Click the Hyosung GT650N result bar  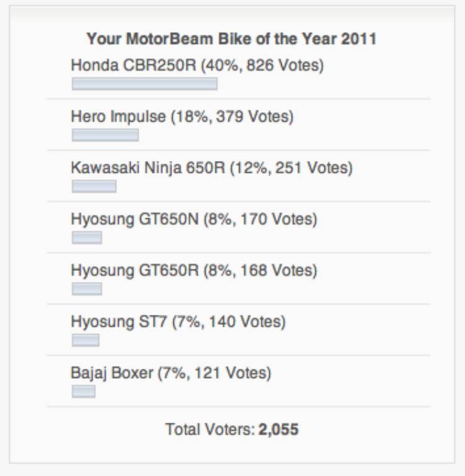click(x=87, y=237)
